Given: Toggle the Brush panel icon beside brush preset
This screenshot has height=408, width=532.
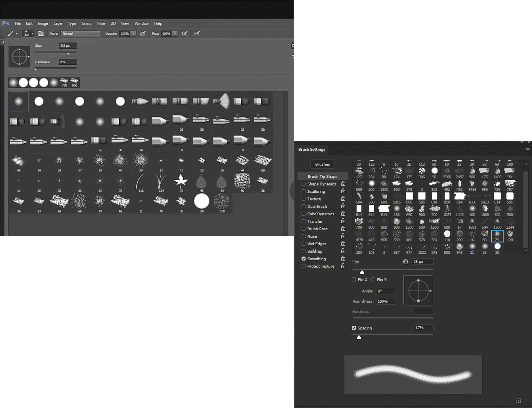Looking at the screenshot, I should click(x=41, y=33).
